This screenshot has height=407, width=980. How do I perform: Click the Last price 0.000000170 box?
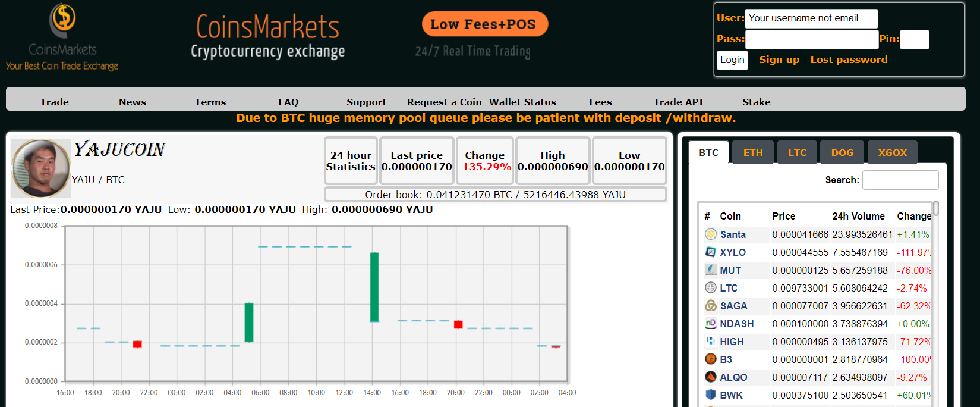pyautogui.click(x=417, y=161)
